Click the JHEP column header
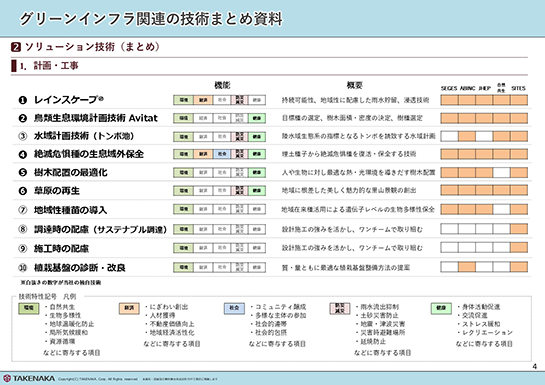This screenshot has height=385, width=545. pyautogui.click(x=485, y=88)
